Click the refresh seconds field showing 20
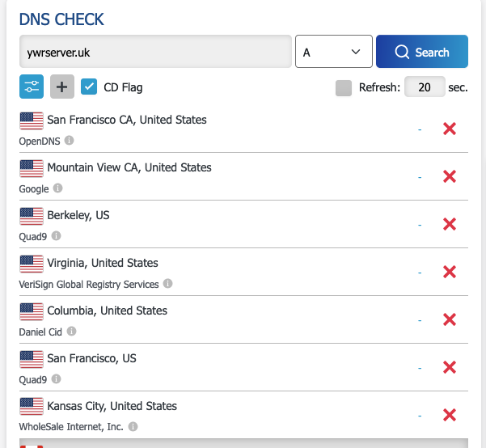This screenshot has height=448, width=486. (425, 87)
